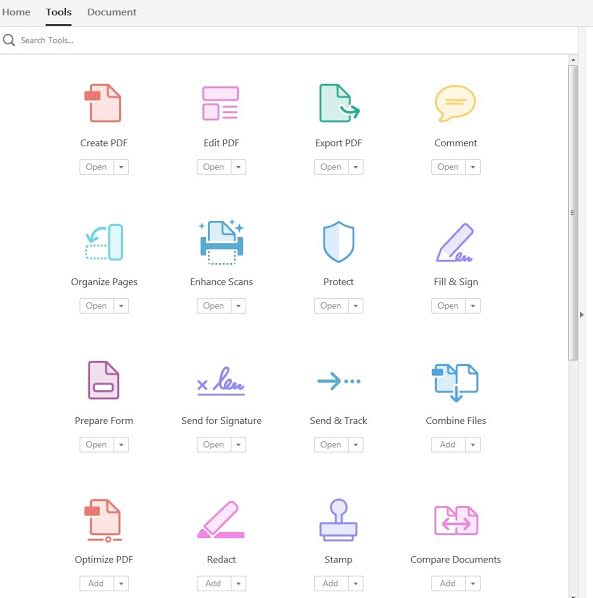Click the Export PDF tool icon
The image size is (593, 598).
click(339, 103)
